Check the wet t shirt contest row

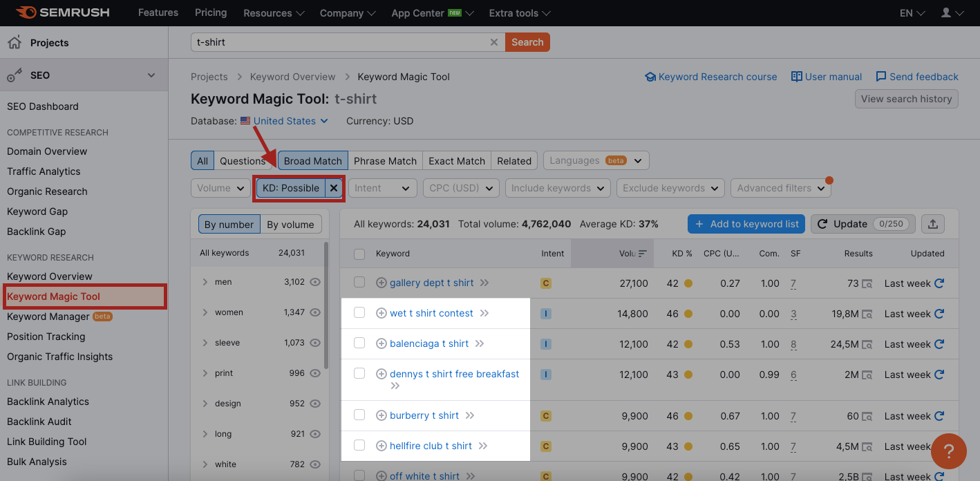[359, 312]
